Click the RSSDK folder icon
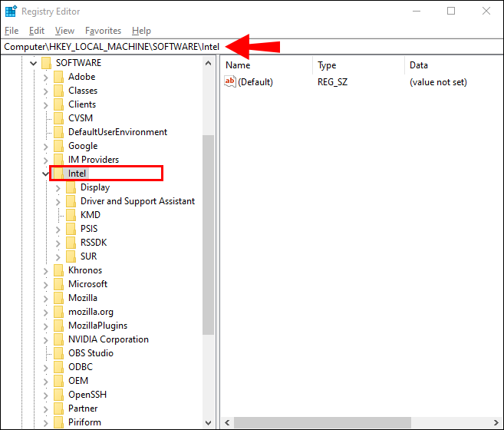Viewport: 504px width, 430px height. coord(71,243)
